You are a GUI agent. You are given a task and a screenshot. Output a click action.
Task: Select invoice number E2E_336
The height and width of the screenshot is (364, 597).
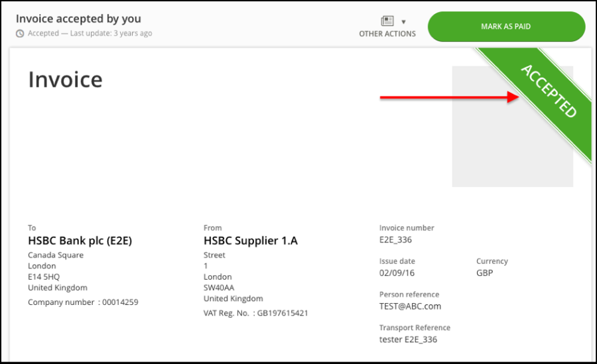tap(395, 240)
